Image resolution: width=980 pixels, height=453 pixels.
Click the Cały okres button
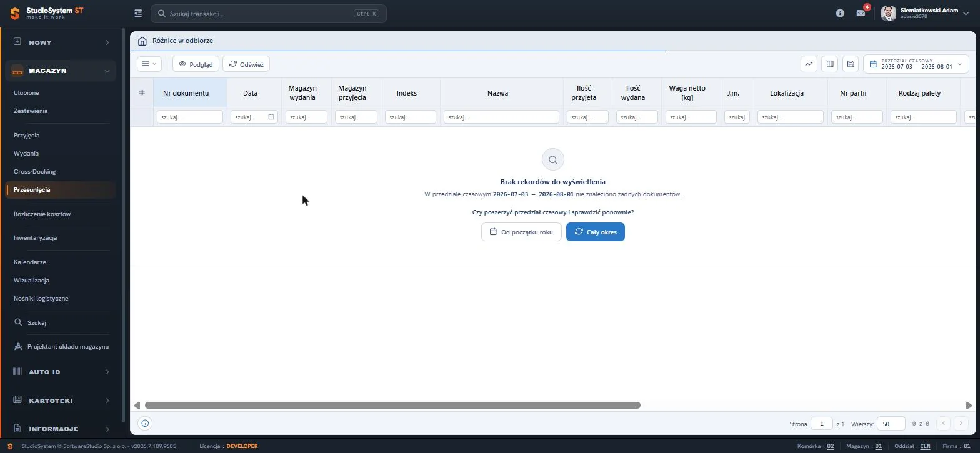596,232
